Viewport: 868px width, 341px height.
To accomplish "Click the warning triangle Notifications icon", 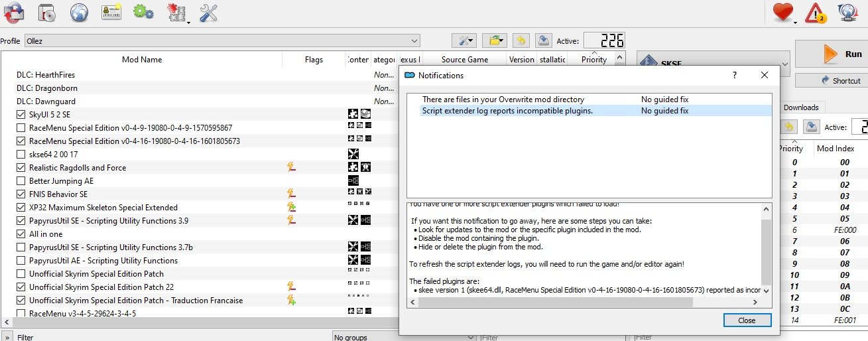I will coord(815,13).
